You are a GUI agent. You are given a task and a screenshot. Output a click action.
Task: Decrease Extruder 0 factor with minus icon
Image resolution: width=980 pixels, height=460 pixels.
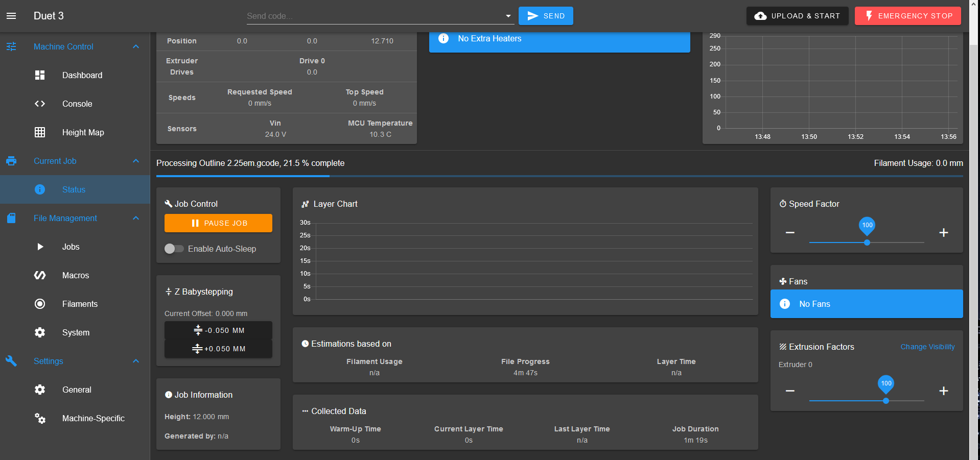[790, 391]
